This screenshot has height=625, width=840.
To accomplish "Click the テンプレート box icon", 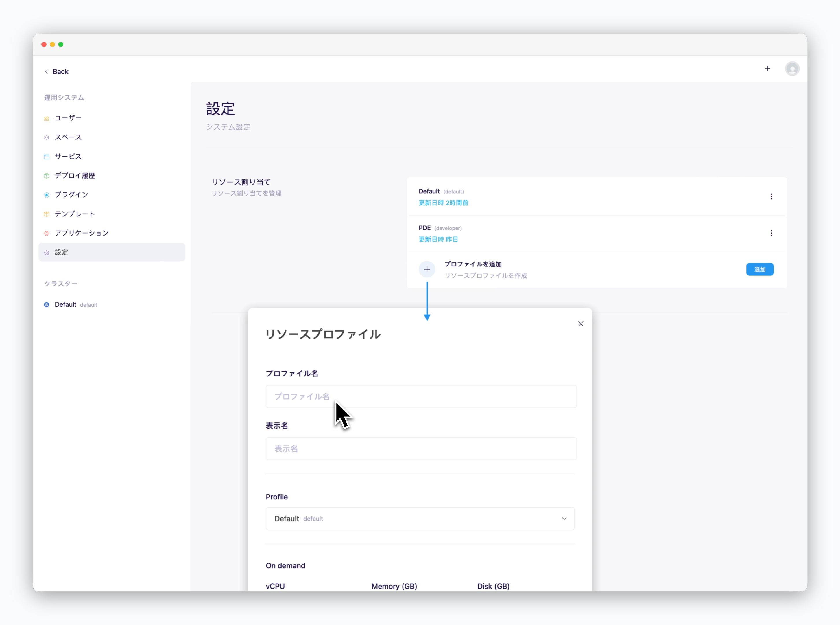I will [x=47, y=214].
